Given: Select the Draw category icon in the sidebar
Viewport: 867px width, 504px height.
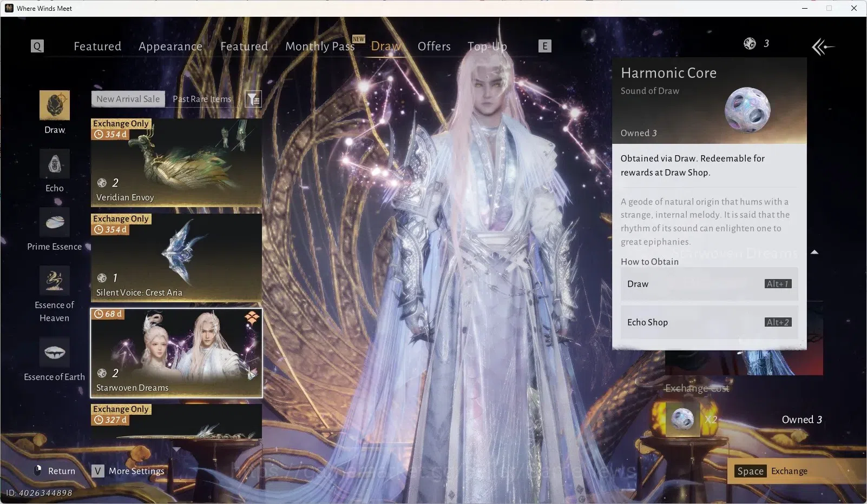Looking at the screenshot, I should (x=55, y=105).
